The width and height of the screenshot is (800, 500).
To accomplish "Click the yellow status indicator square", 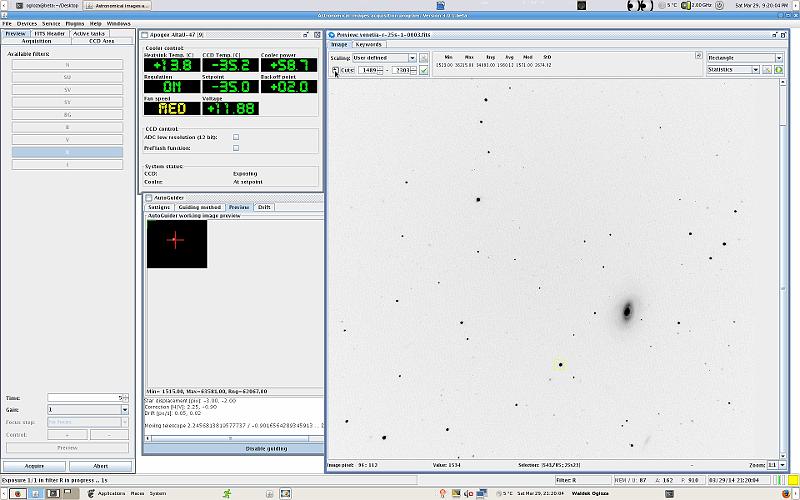I will pyautogui.click(x=793, y=481).
